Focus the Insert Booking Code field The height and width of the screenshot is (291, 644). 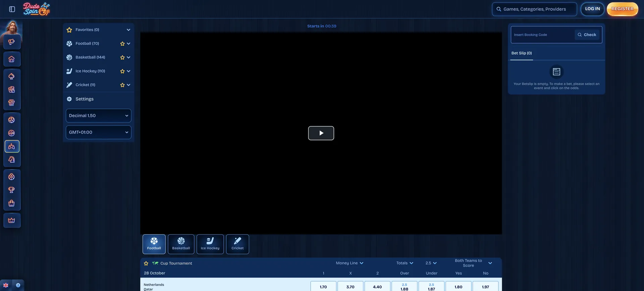click(x=543, y=35)
